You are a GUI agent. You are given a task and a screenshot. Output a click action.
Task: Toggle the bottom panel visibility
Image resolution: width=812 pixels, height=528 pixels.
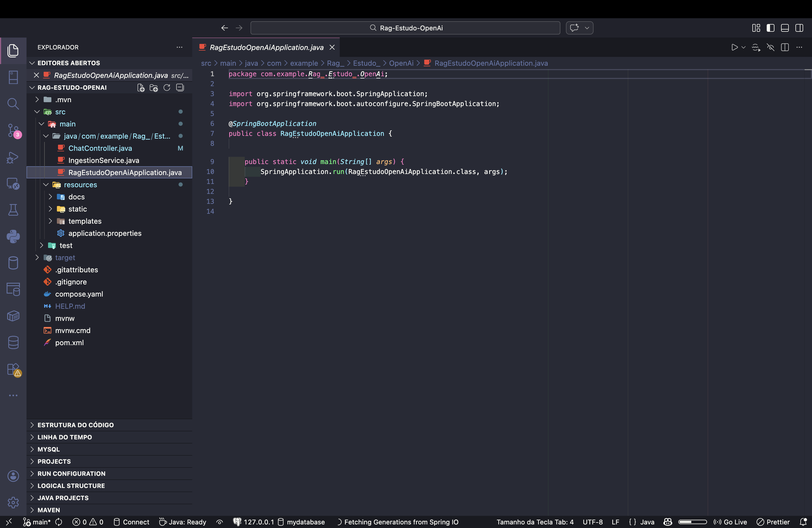[x=785, y=28]
